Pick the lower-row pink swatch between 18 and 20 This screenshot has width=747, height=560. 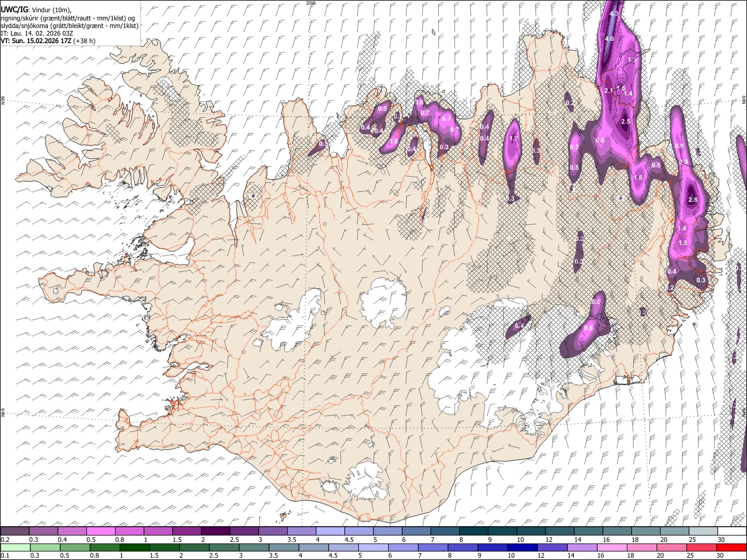pos(641,547)
